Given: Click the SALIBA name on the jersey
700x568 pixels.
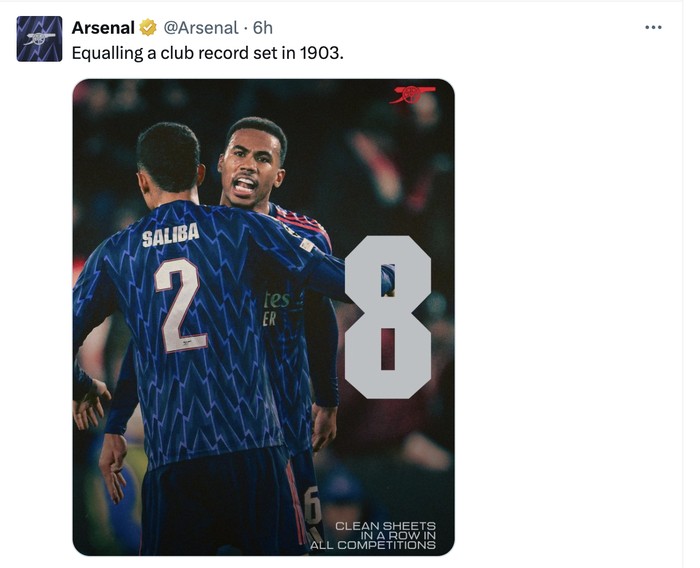Looking at the screenshot, I should pos(171,237).
